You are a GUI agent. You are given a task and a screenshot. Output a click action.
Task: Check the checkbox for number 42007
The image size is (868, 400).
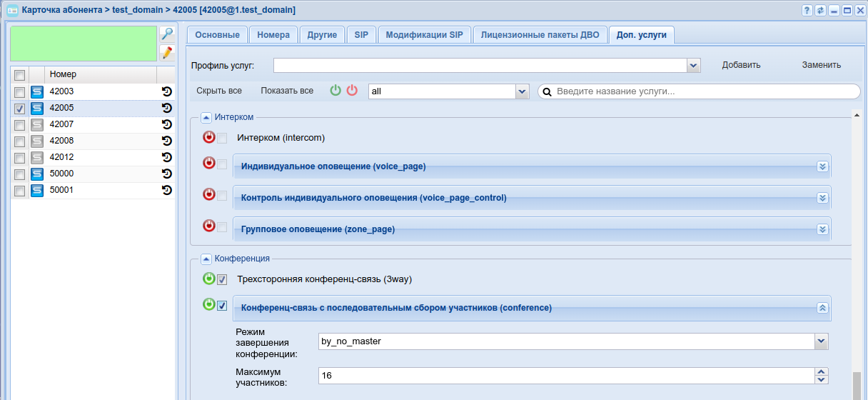point(20,125)
